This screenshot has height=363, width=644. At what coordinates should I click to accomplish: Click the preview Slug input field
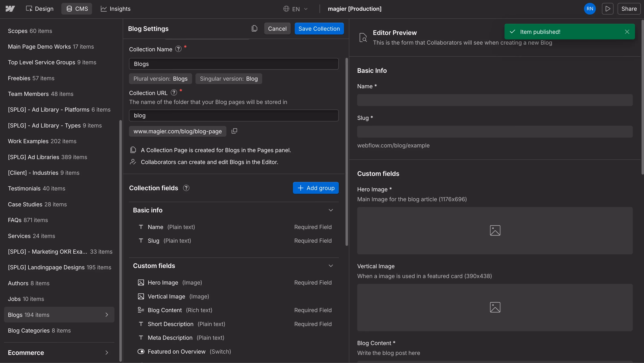[x=495, y=132]
